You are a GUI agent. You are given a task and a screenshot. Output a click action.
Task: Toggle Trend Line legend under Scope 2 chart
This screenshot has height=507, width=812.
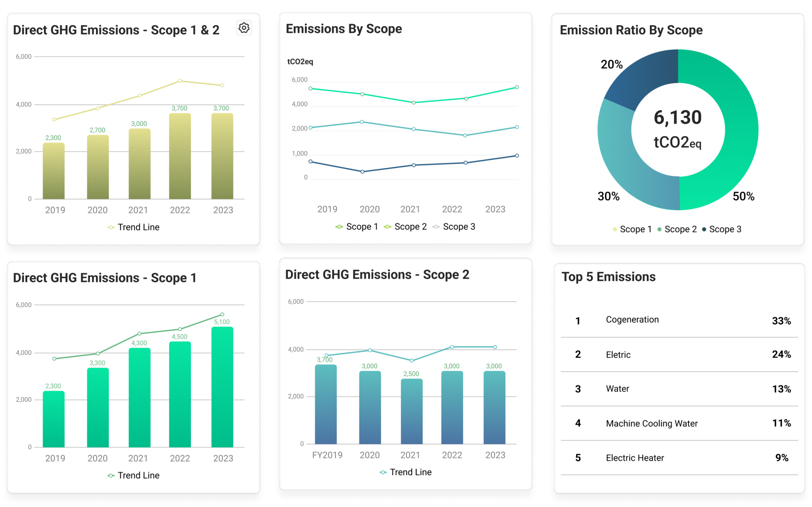point(406,472)
